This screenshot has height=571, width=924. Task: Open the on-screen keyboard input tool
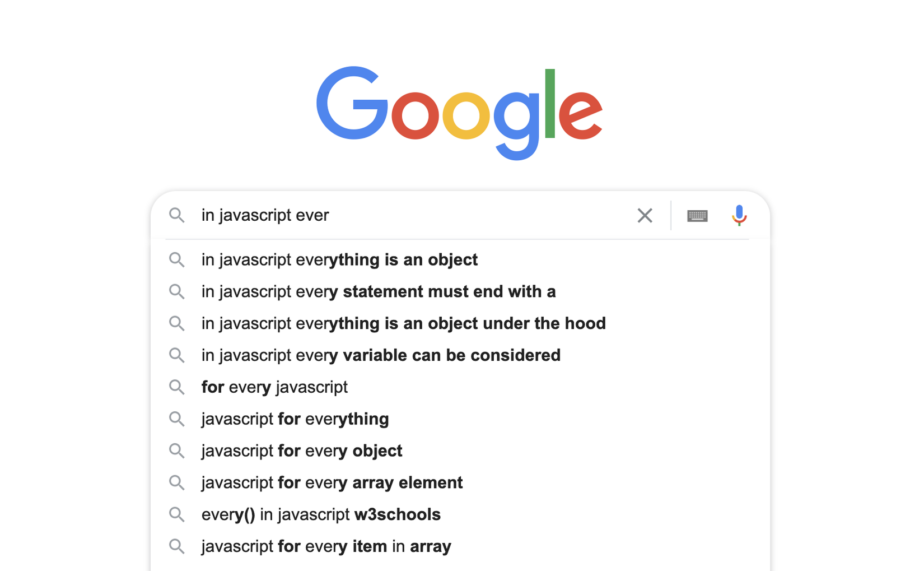[697, 216]
